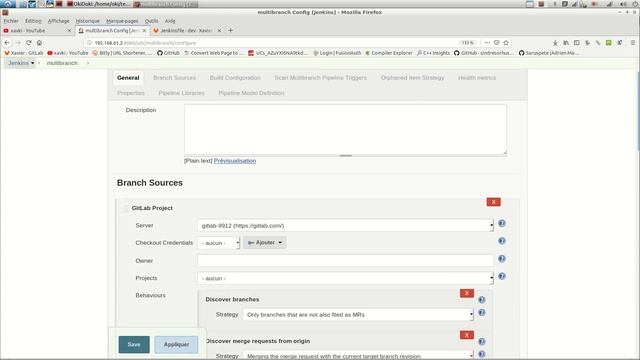Open the system volume icon in tray
640x360 pixels.
pyautogui.click(x=623, y=4)
